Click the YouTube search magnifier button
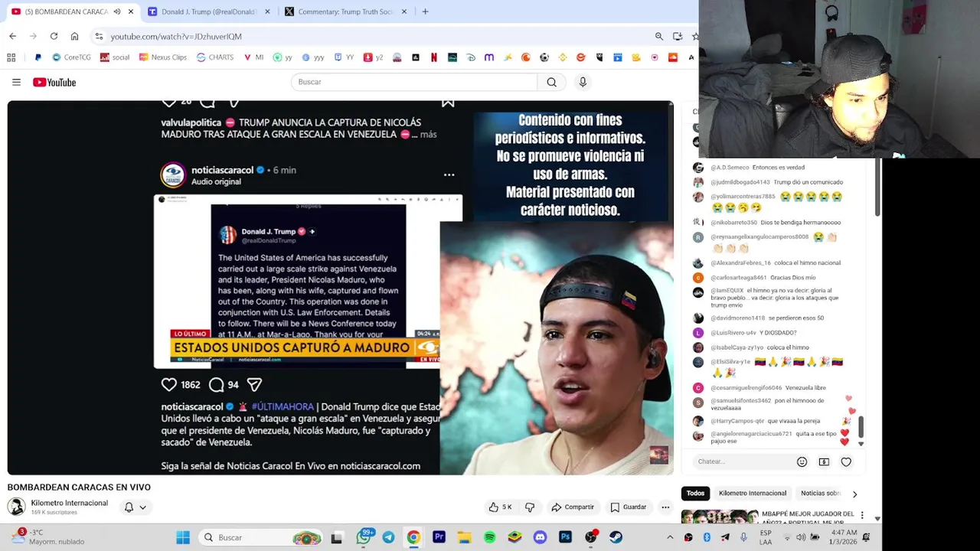The image size is (980, 551). tap(551, 82)
